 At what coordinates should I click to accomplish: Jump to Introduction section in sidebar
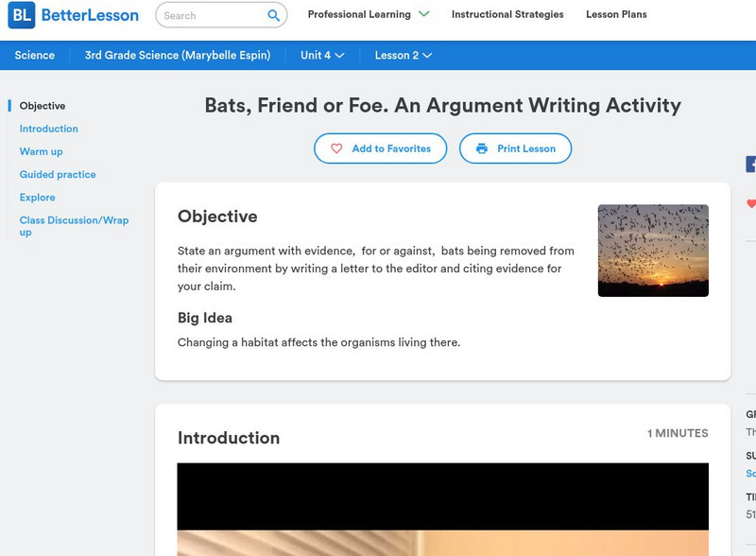[x=49, y=129]
